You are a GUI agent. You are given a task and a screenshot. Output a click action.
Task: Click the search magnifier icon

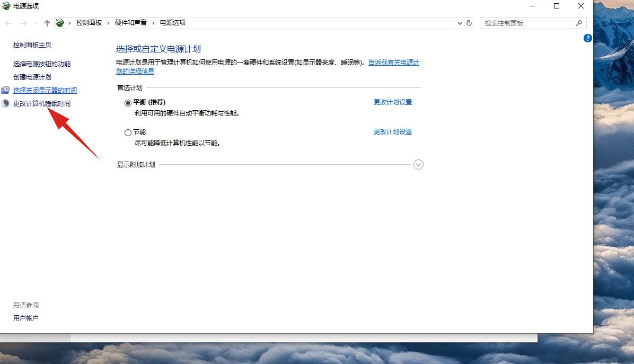click(x=579, y=23)
